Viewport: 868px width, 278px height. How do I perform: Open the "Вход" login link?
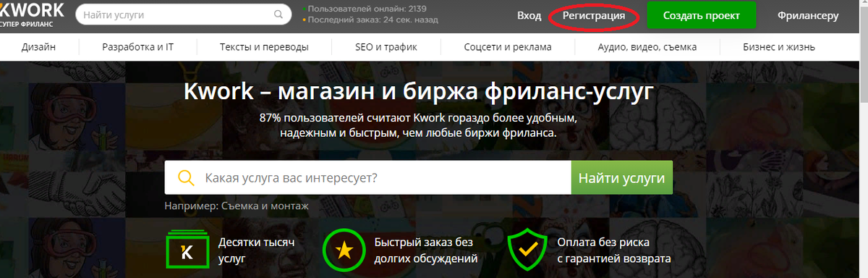pos(529,15)
